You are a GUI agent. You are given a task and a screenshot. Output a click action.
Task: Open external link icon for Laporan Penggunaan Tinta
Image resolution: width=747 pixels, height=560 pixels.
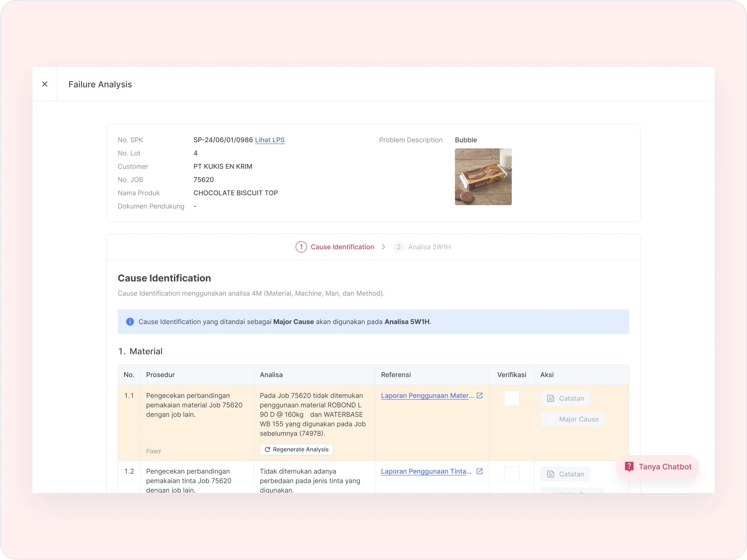coord(479,471)
